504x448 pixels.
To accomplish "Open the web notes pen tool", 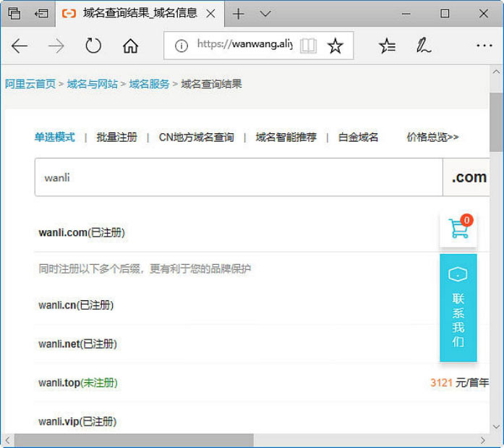I will pos(424,46).
